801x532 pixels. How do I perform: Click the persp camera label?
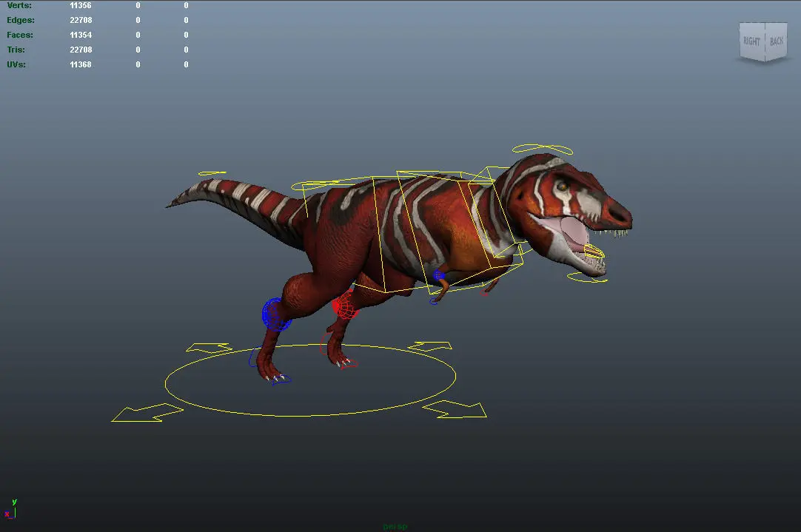pyautogui.click(x=395, y=527)
